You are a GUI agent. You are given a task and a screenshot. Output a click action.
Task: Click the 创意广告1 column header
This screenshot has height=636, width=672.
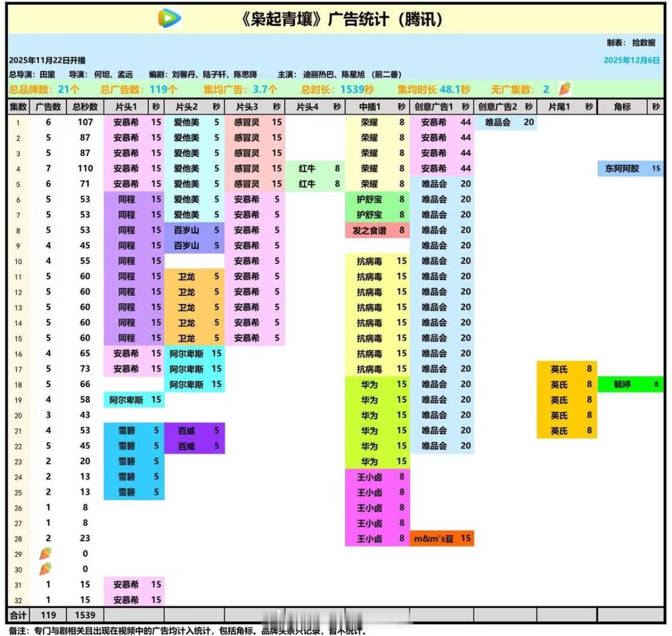pyautogui.click(x=434, y=106)
